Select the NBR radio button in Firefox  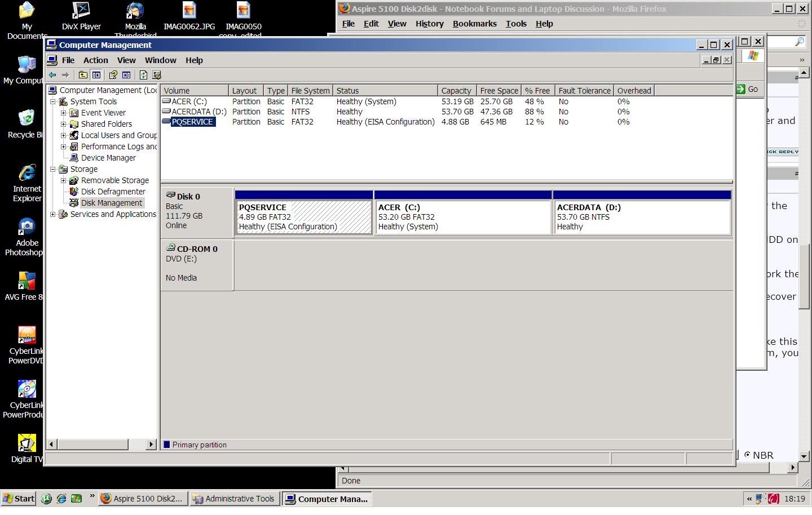(x=748, y=455)
